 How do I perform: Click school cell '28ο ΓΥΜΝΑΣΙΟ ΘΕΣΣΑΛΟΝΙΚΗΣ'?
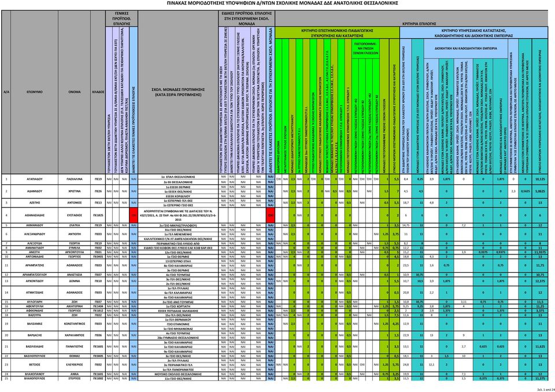(x=178, y=338)
